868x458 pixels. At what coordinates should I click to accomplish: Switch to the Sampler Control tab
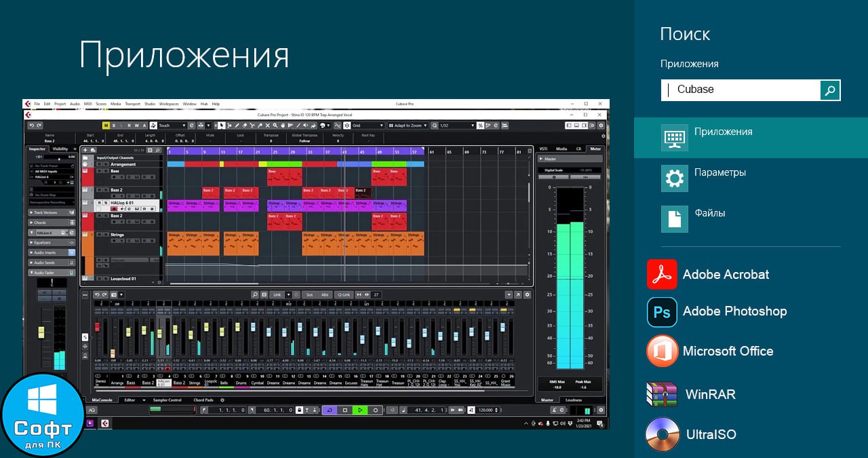[x=167, y=400]
